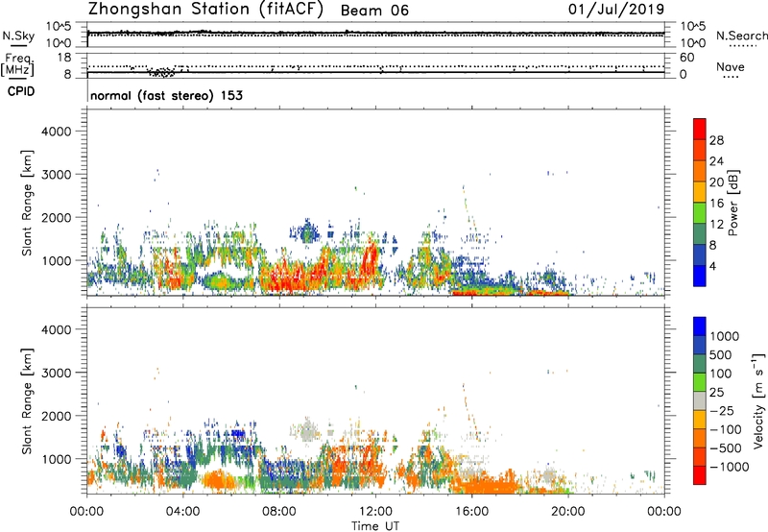Viewport: 768px width, 532px height.
Task: Click the '08:00' time tick label
Action: click(279, 512)
